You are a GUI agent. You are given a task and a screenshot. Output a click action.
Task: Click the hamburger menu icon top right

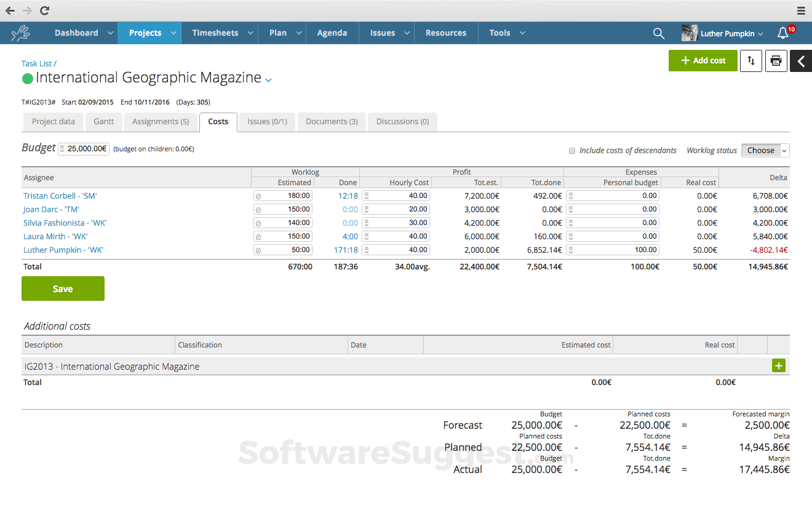[801, 10]
